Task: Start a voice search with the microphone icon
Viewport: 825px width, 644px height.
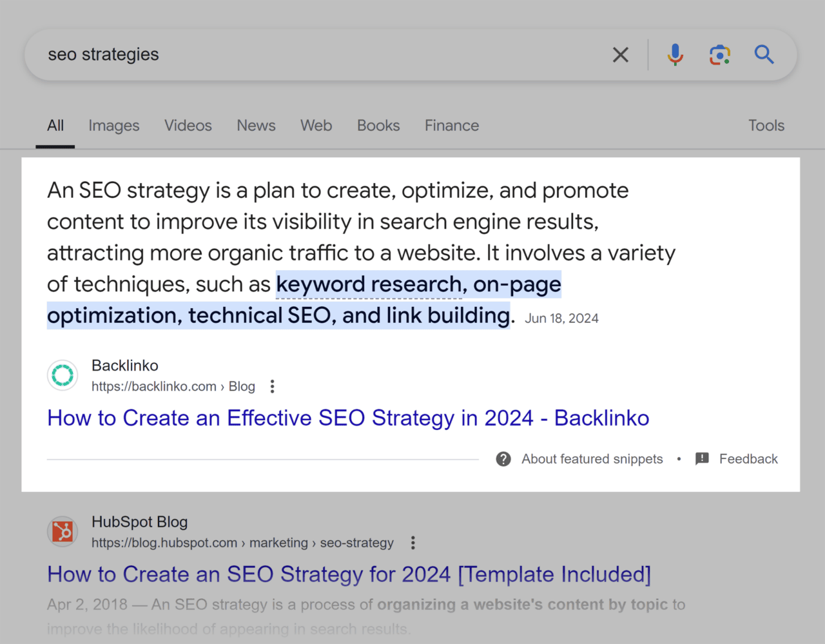Action: [x=675, y=55]
